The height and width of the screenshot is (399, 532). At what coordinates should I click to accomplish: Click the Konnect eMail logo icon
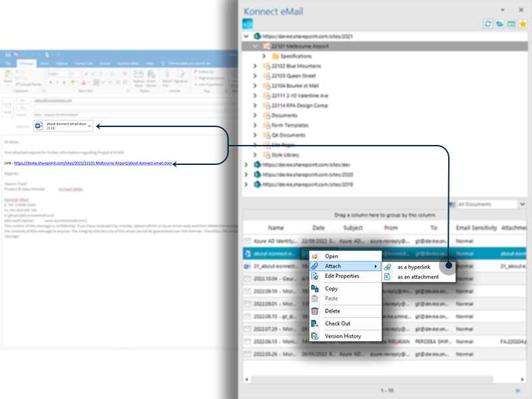click(247, 24)
